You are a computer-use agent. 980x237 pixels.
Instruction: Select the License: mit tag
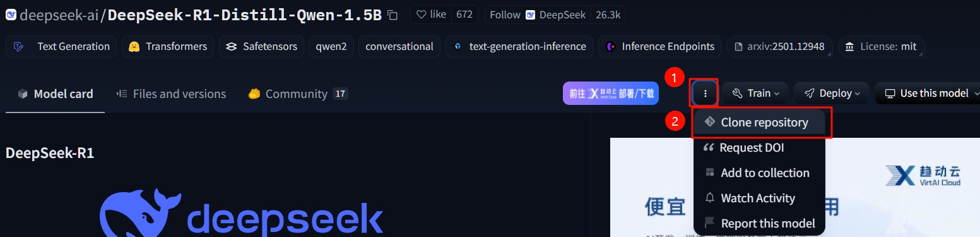pyautogui.click(x=882, y=46)
